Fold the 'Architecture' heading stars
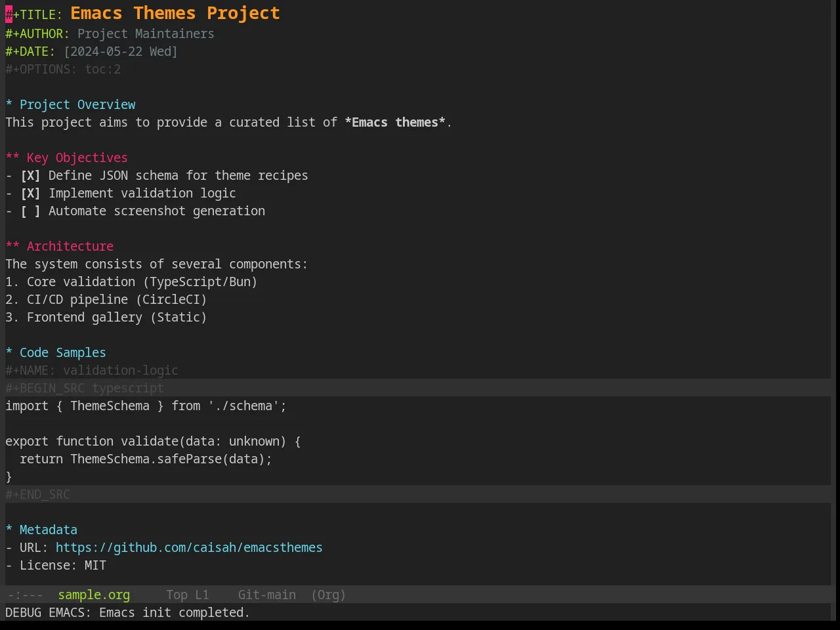Image resolution: width=840 pixels, height=630 pixels. 12,246
